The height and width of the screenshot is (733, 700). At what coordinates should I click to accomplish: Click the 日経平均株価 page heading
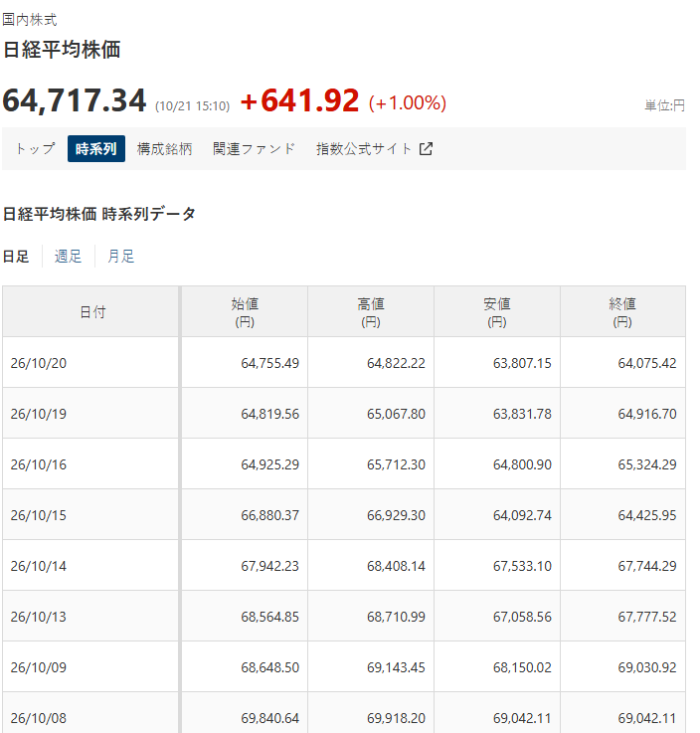(62, 50)
